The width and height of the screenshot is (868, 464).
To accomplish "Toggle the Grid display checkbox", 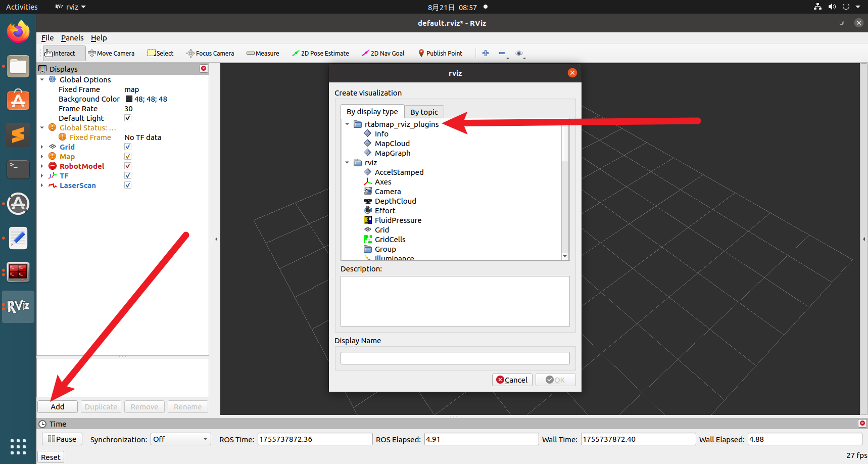I will click(x=128, y=147).
